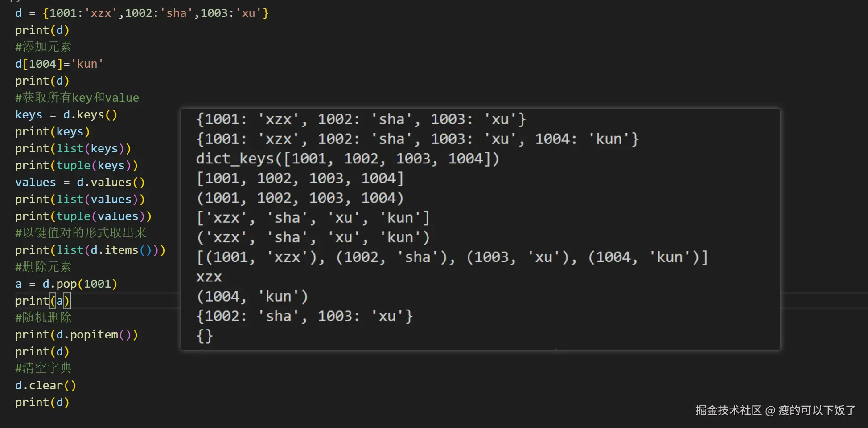Screen dimensions: 868x428
Task: Click the comment #以键值对的形式取出来
Action: pyautogui.click(x=81, y=233)
